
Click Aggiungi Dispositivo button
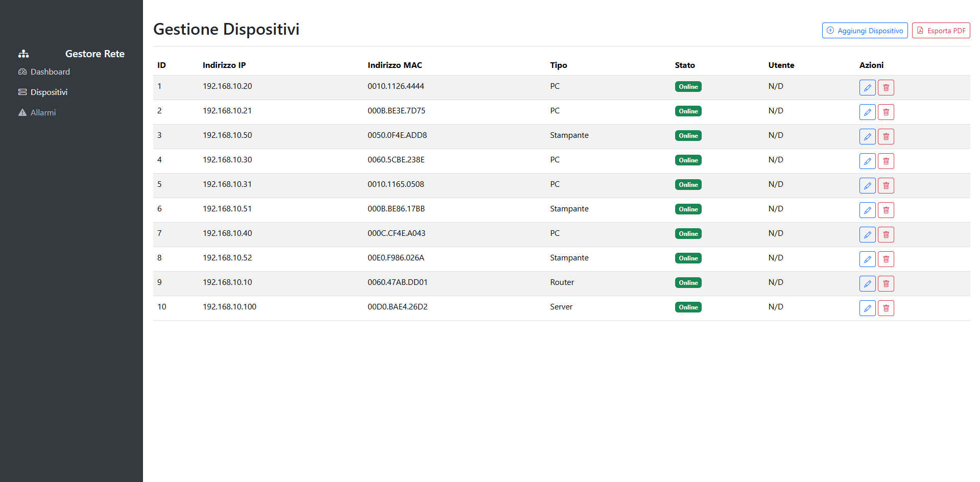click(864, 31)
